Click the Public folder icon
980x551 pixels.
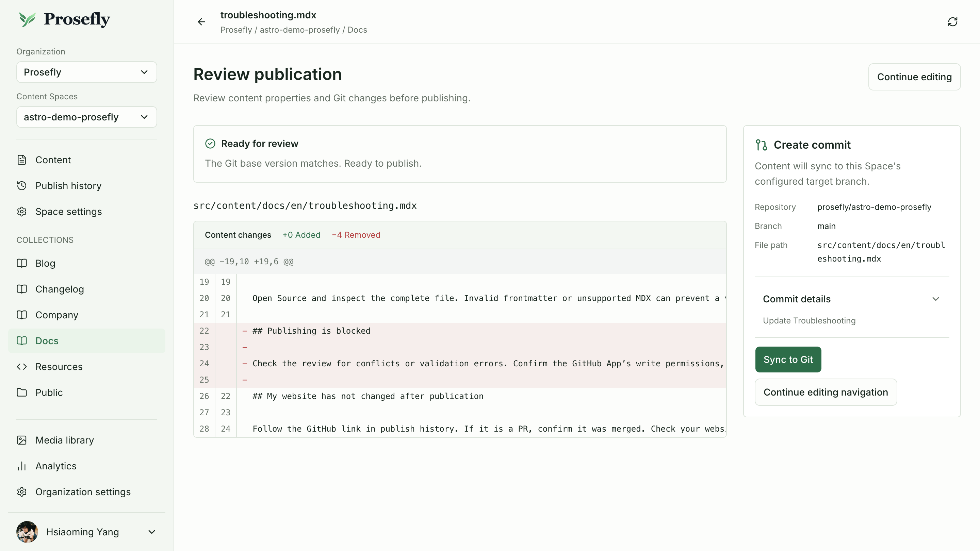coord(22,393)
